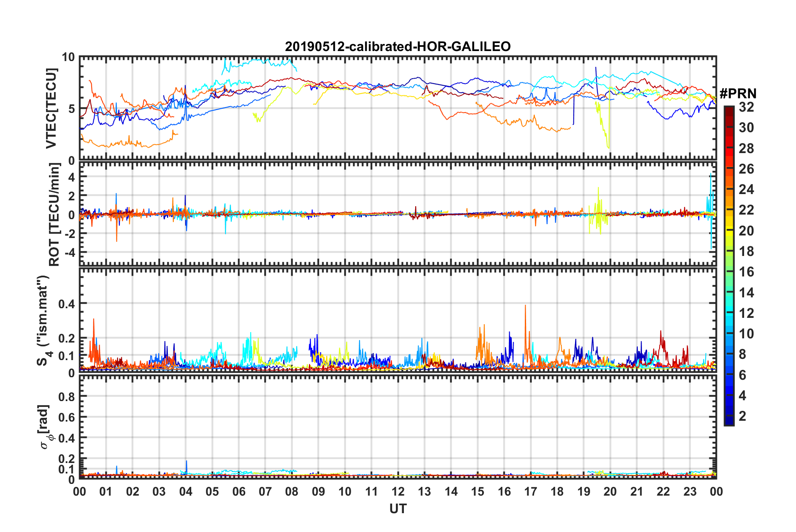Click UT axis tick label "17"
Screen dimensions: 796x532
pos(531,491)
